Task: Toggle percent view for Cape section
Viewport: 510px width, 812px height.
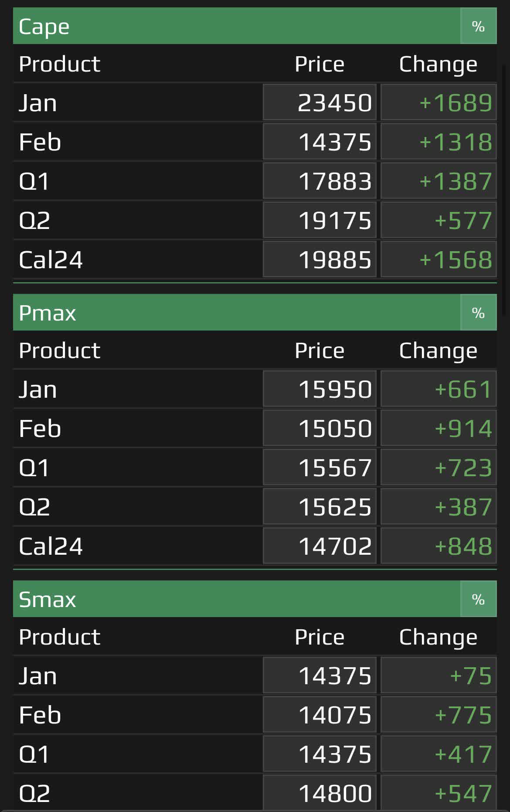Action: 478,26
